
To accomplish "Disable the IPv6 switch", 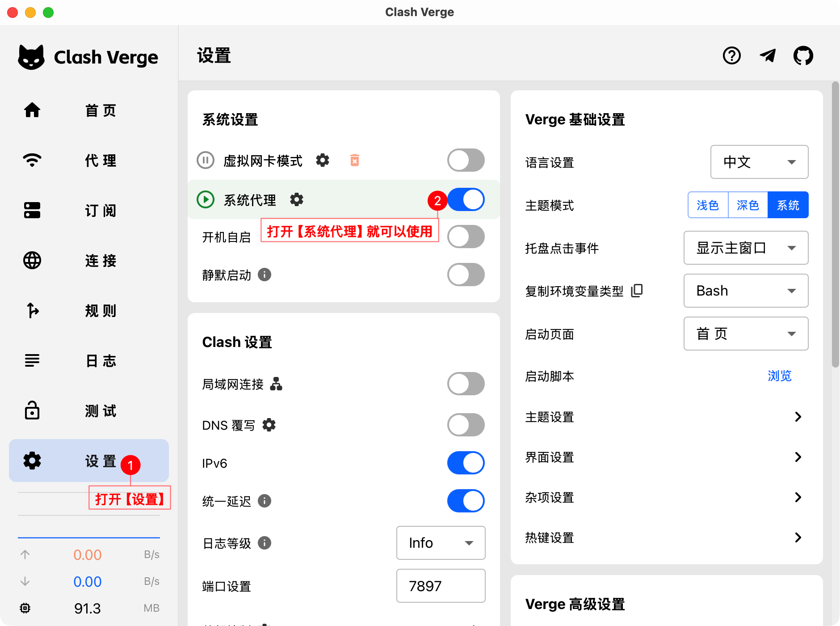I will (466, 463).
